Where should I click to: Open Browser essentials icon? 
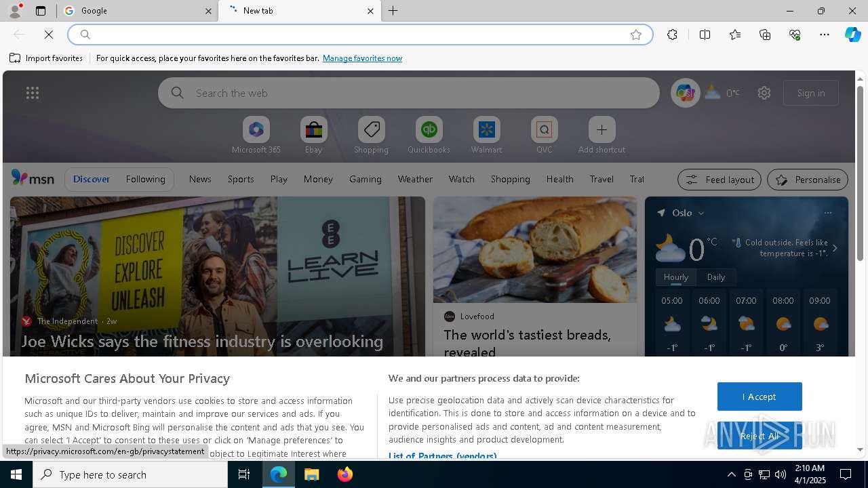pos(795,35)
